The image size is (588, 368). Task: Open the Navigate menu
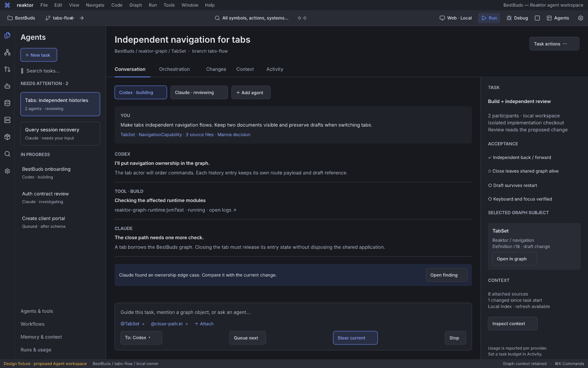tap(95, 5)
